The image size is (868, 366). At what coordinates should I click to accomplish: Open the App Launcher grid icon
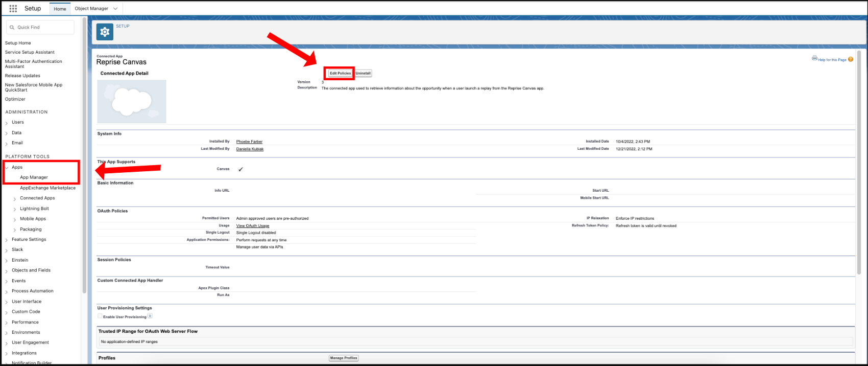(x=13, y=8)
